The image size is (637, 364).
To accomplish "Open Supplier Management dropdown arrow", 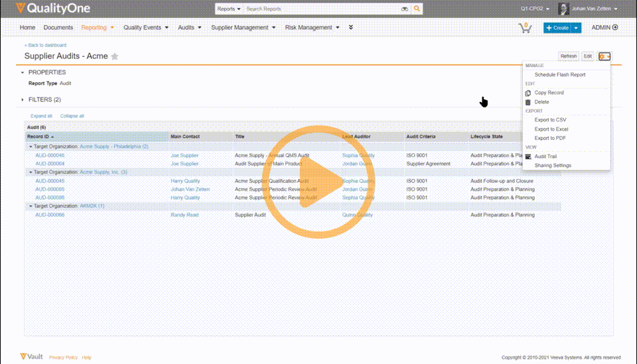I will coord(273,28).
